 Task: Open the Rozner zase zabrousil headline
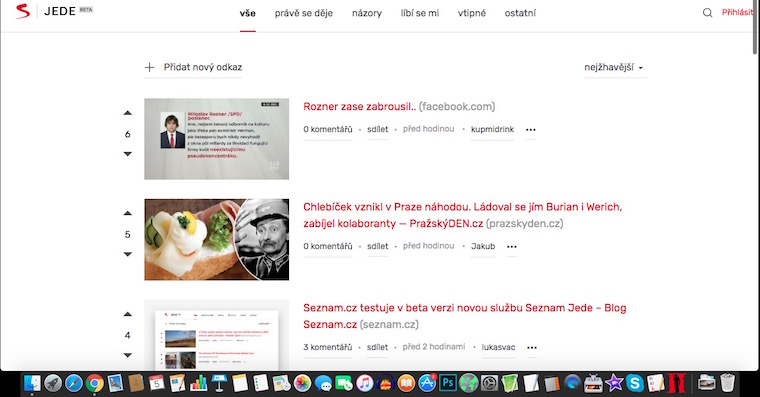360,107
